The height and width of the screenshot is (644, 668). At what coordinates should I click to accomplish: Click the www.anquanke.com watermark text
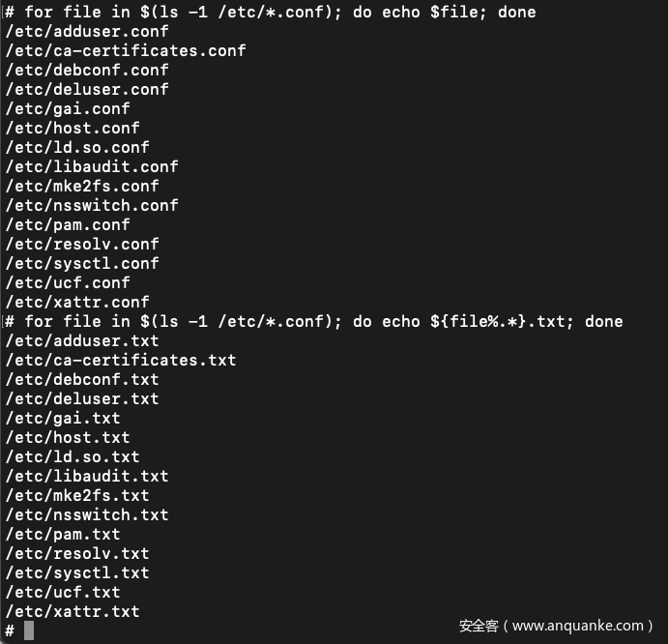pyautogui.click(x=556, y=626)
